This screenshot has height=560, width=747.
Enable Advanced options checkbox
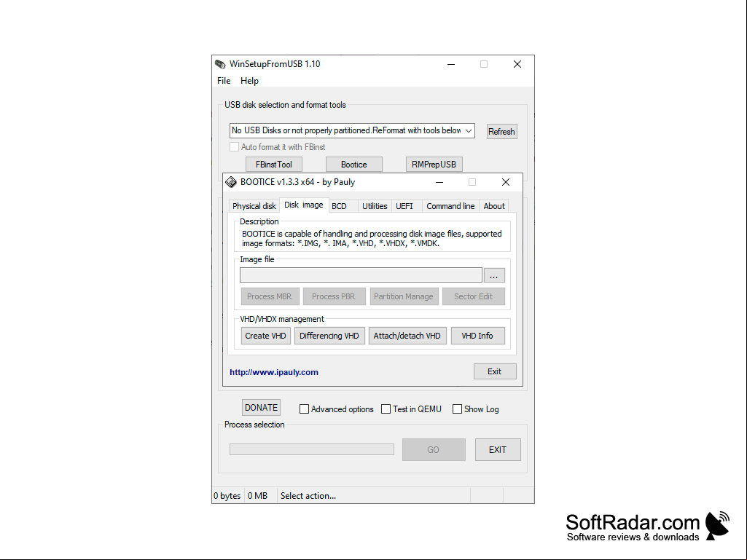[x=304, y=409]
